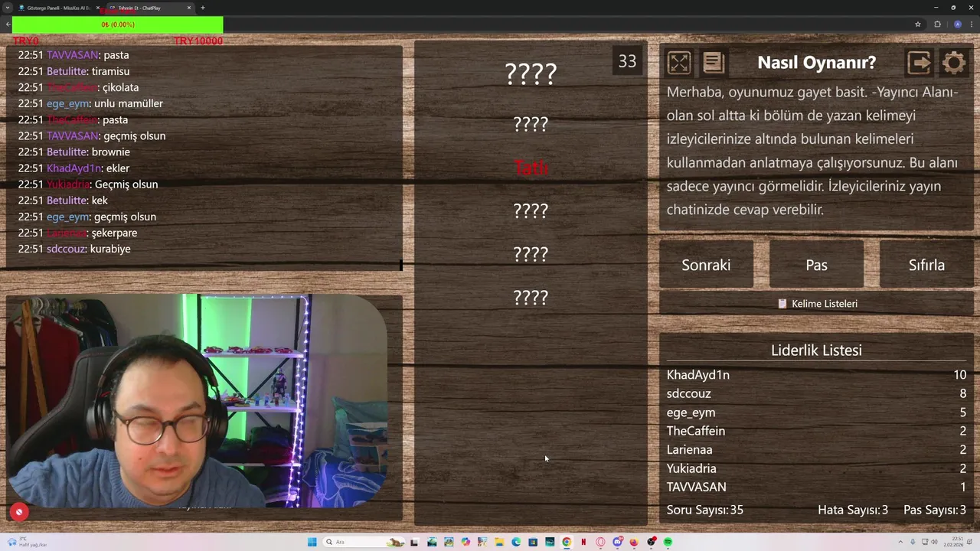Image resolution: width=980 pixels, height=551 pixels.
Task: Click the chat message 'kurabiye'
Action: [110, 249]
